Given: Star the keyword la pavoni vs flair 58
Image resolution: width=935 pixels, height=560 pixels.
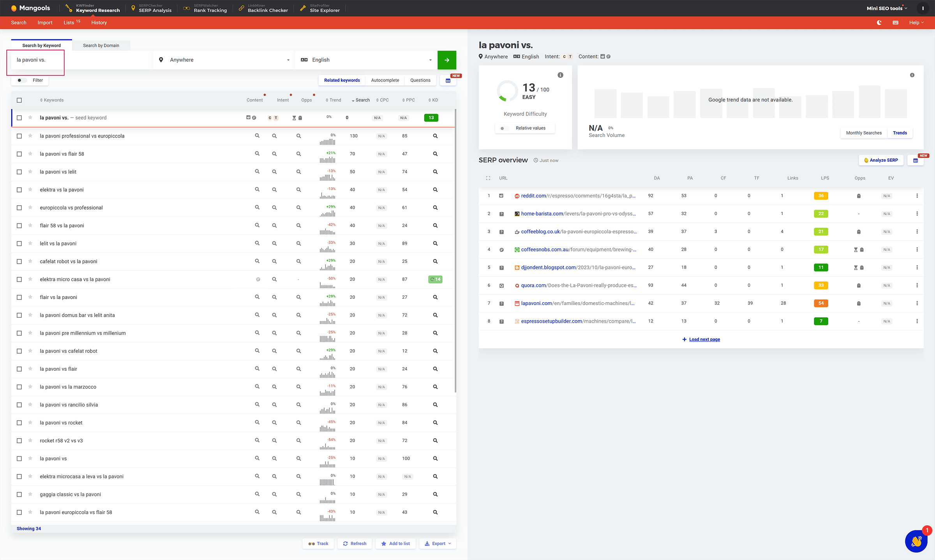Looking at the screenshot, I should [30, 154].
